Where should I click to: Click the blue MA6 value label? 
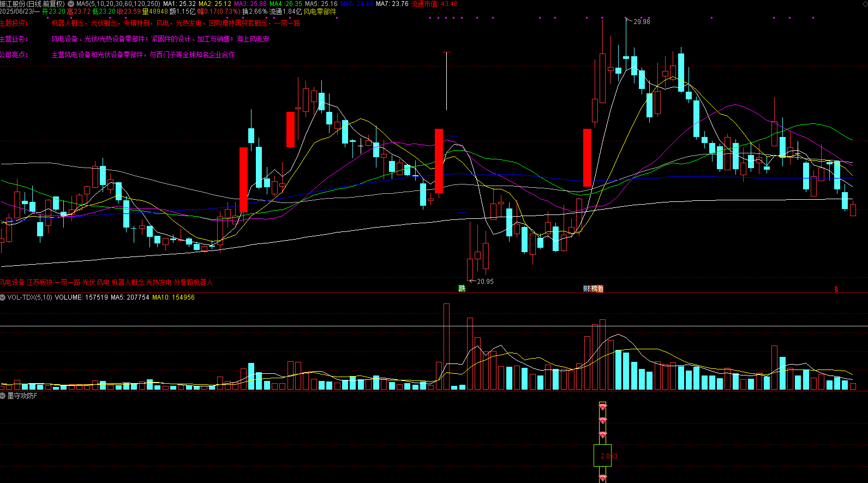[x=357, y=4]
